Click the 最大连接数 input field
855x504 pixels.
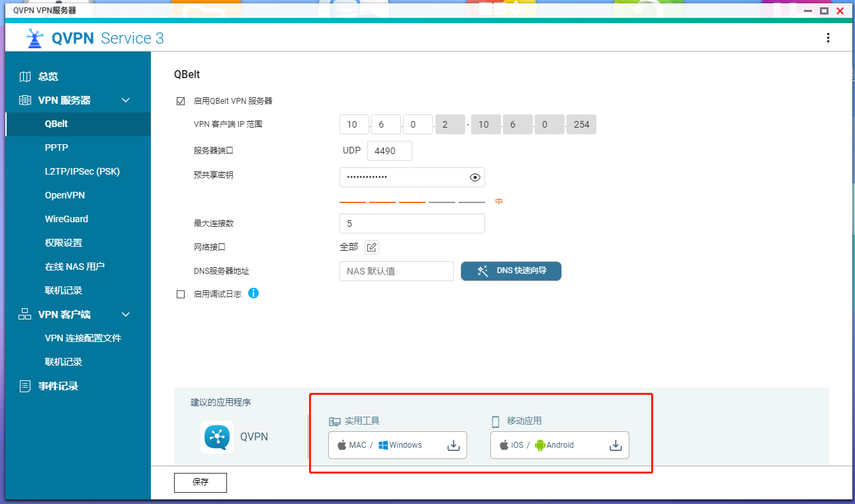coord(412,224)
